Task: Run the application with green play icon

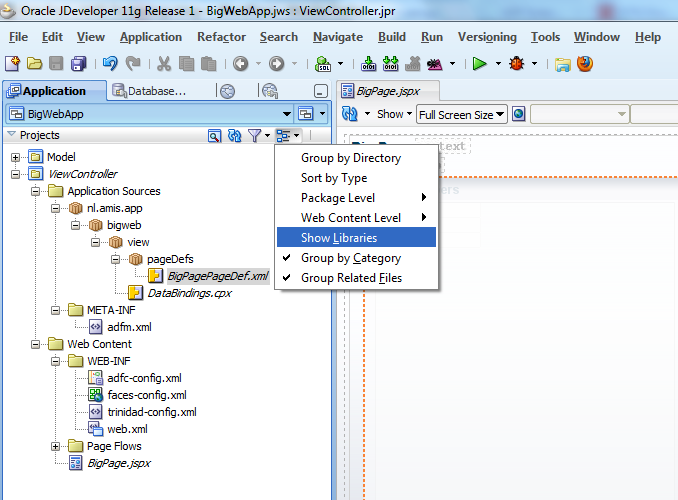Action: coord(480,63)
